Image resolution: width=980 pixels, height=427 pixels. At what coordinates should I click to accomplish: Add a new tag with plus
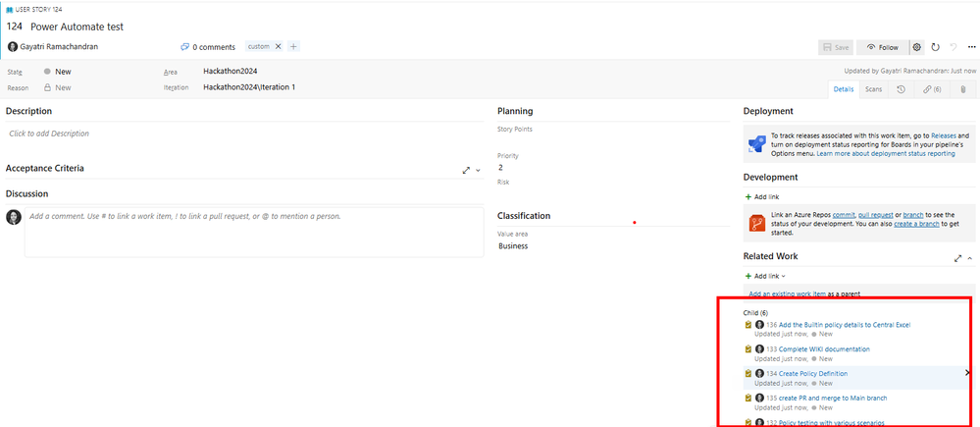click(x=293, y=46)
